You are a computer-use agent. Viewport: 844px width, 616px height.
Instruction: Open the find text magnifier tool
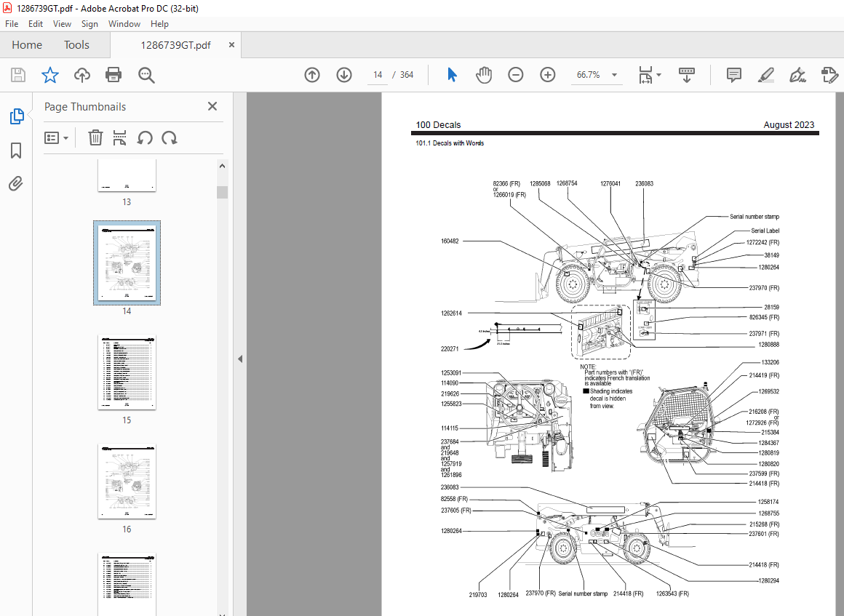pos(146,75)
